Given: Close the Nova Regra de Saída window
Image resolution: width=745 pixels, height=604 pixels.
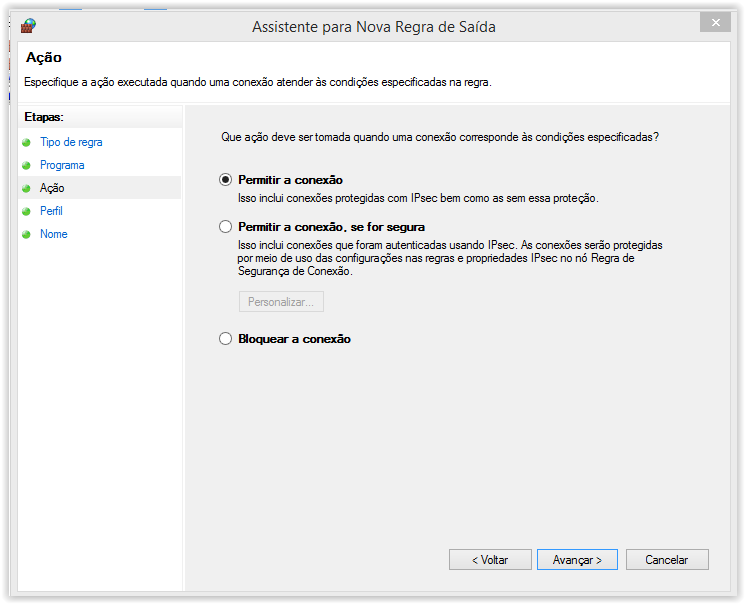Looking at the screenshot, I should tap(713, 22).
